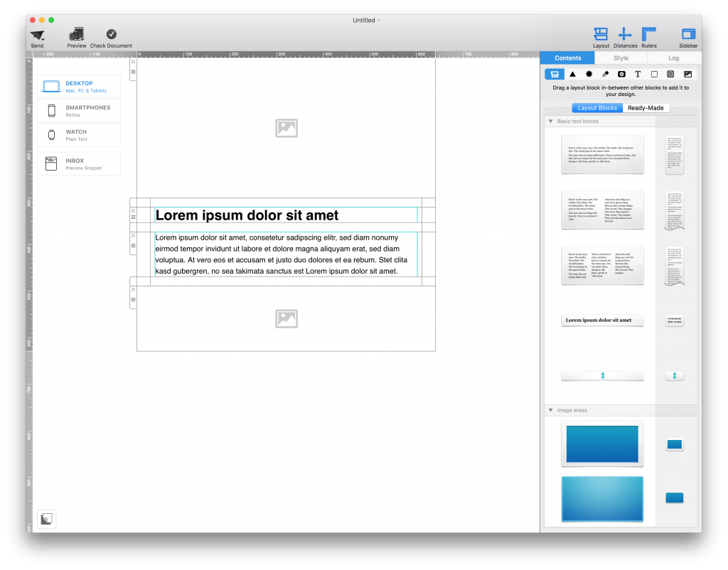Select the small mobile image area thumbnail with frame

tap(674, 445)
